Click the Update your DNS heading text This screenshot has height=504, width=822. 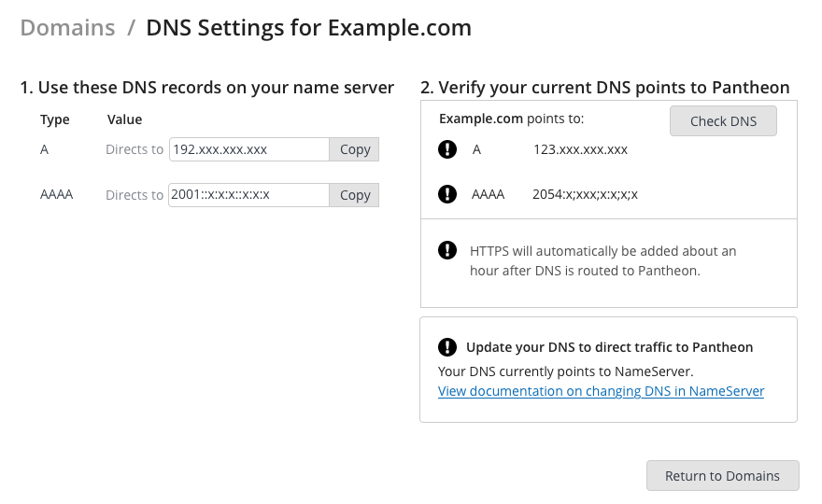(610, 347)
